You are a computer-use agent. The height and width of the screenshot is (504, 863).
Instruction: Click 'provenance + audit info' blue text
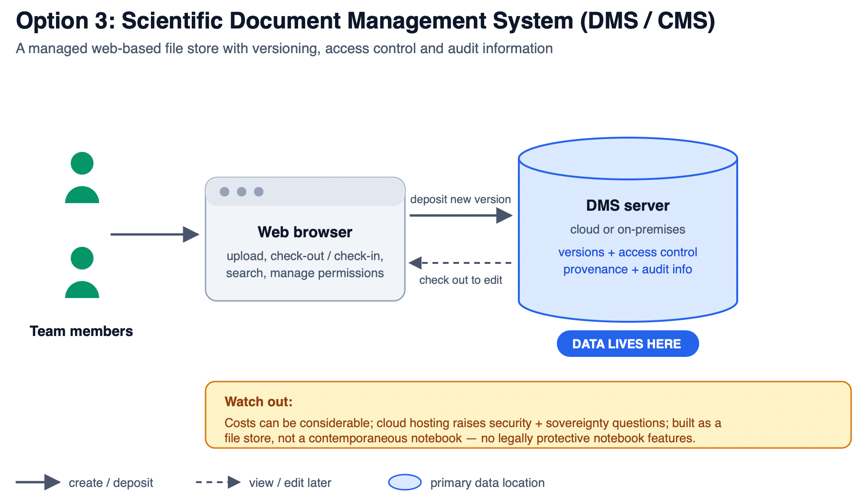(628, 269)
